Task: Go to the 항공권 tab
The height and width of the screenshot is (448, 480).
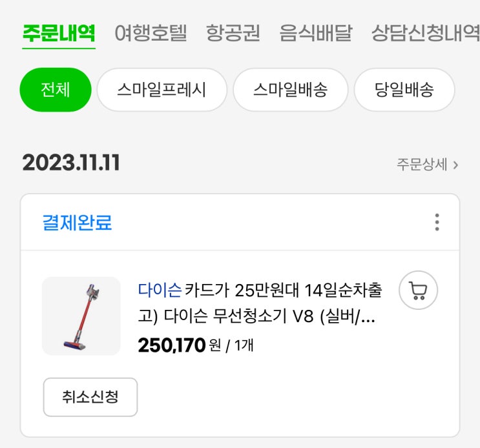Action: point(233,34)
